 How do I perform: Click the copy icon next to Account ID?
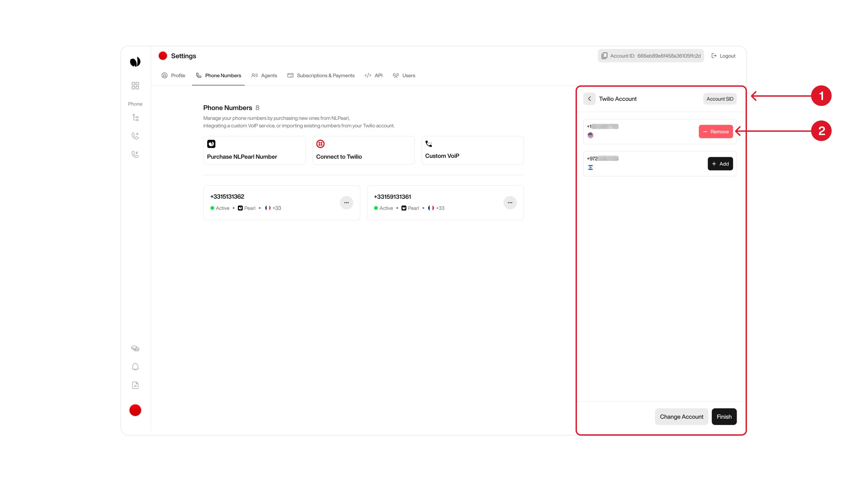[604, 56]
